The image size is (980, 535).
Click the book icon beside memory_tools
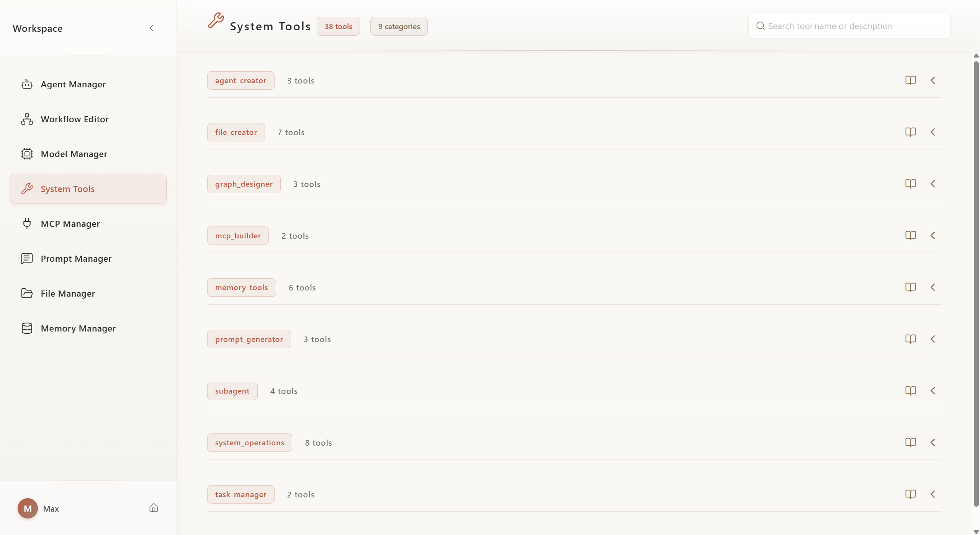coord(911,287)
